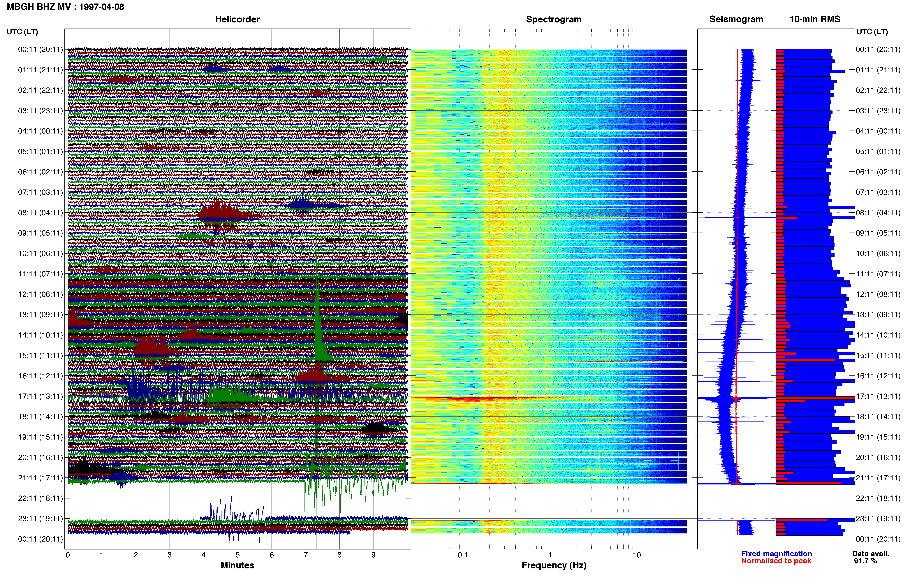Click the 'Data avail.' label
The height and width of the screenshot is (578, 924).
870,554
